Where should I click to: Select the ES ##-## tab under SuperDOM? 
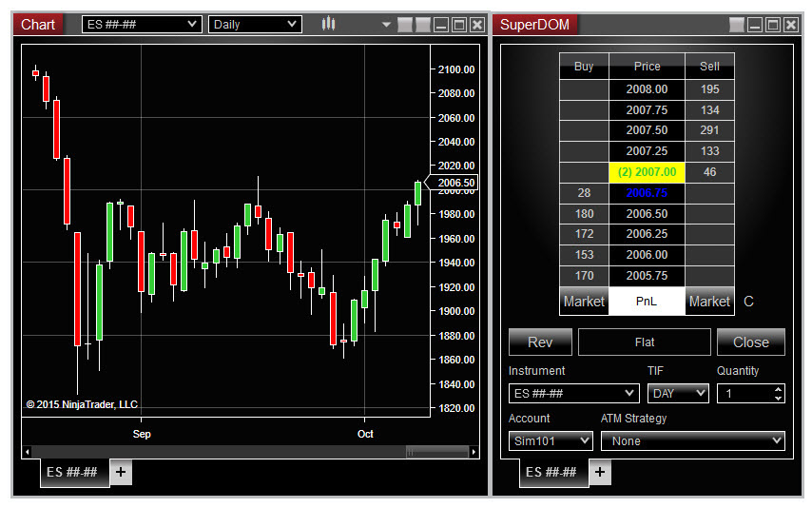[x=553, y=472]
